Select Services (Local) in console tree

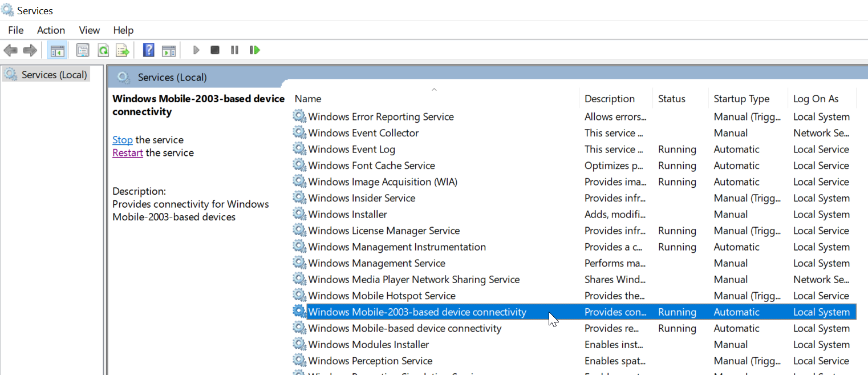point(46,74)
